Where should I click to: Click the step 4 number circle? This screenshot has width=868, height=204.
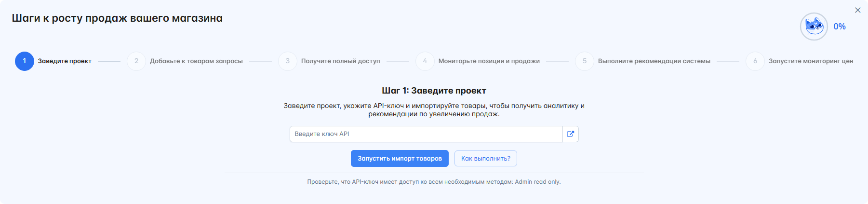(x=425, y=61)
